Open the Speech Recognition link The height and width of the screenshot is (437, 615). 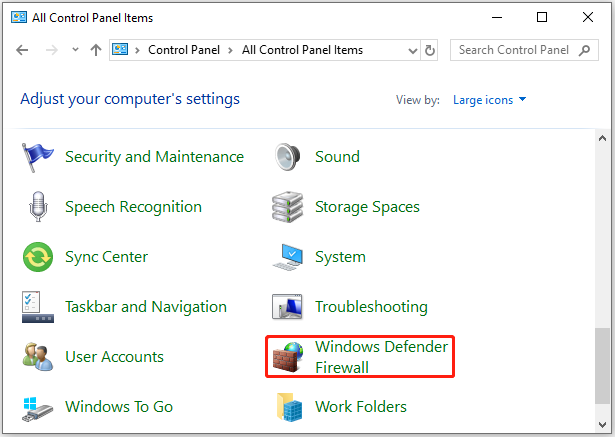133,207
